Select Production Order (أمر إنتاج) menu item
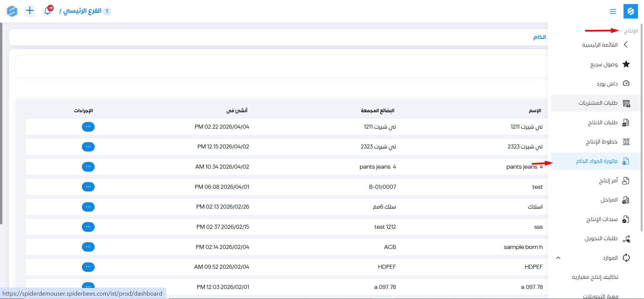Image resolution: width=644 pixels, height=299 pixels. coord(608,181)
